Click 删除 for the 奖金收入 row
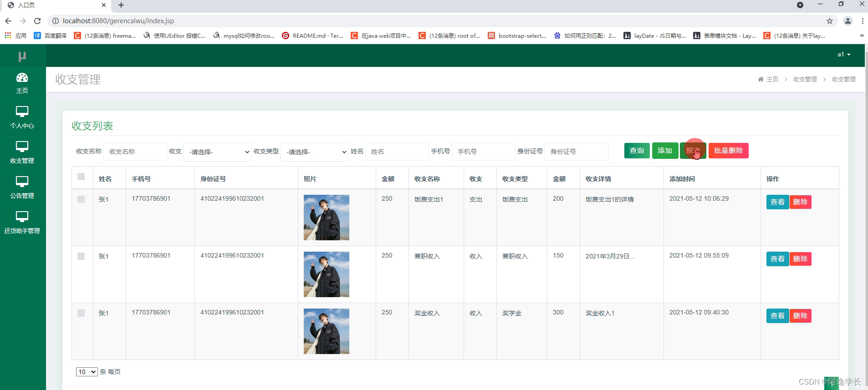 tap(800, 316)
